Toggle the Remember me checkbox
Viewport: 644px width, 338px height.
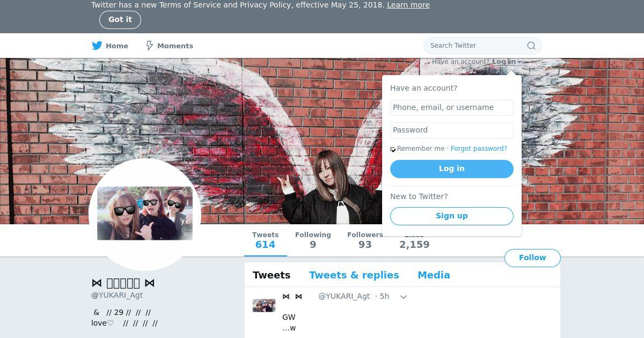[393, 149]
